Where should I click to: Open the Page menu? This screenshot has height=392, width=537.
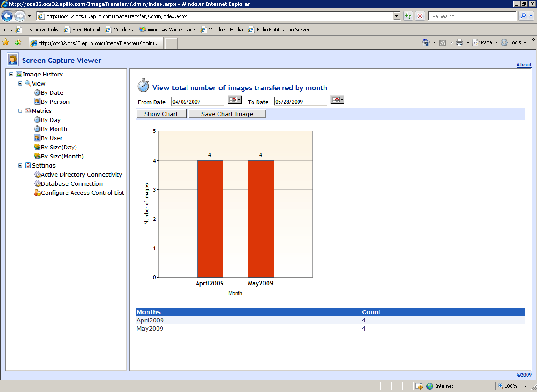coord(485,42)
